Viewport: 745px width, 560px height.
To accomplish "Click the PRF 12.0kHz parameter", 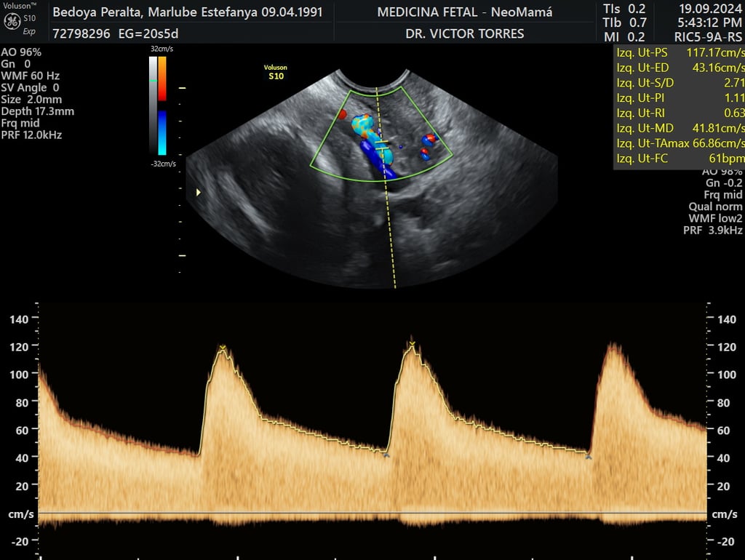I will tap(31, 135).
